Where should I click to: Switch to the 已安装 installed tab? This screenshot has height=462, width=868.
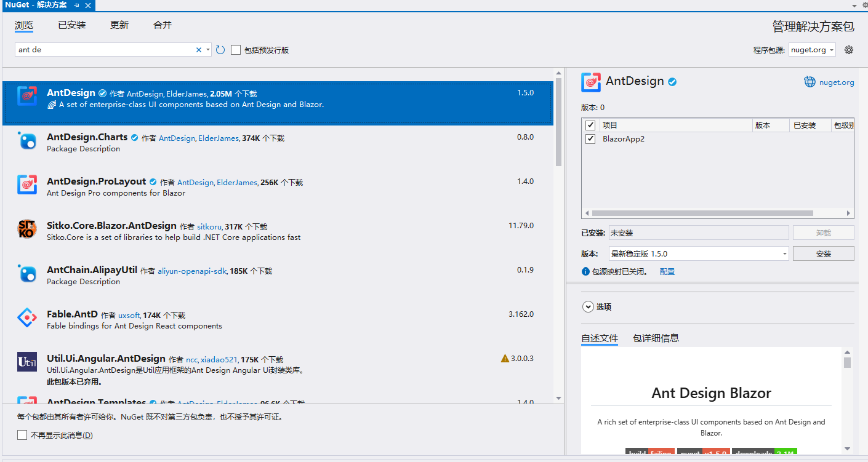tap(71, 25)
